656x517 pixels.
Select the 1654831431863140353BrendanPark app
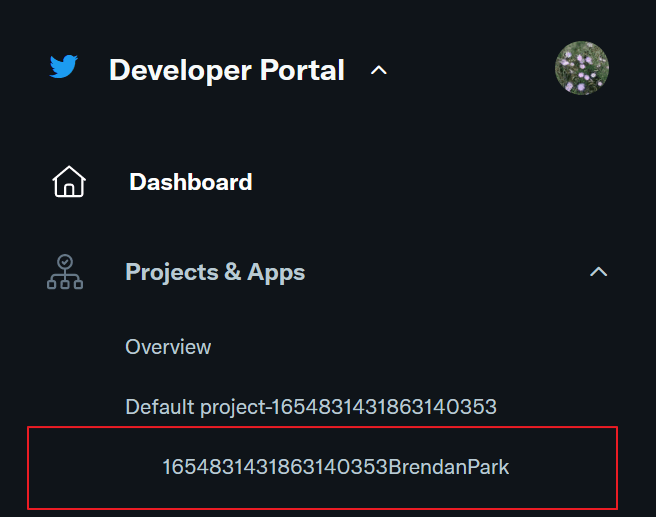coord(336,467)
